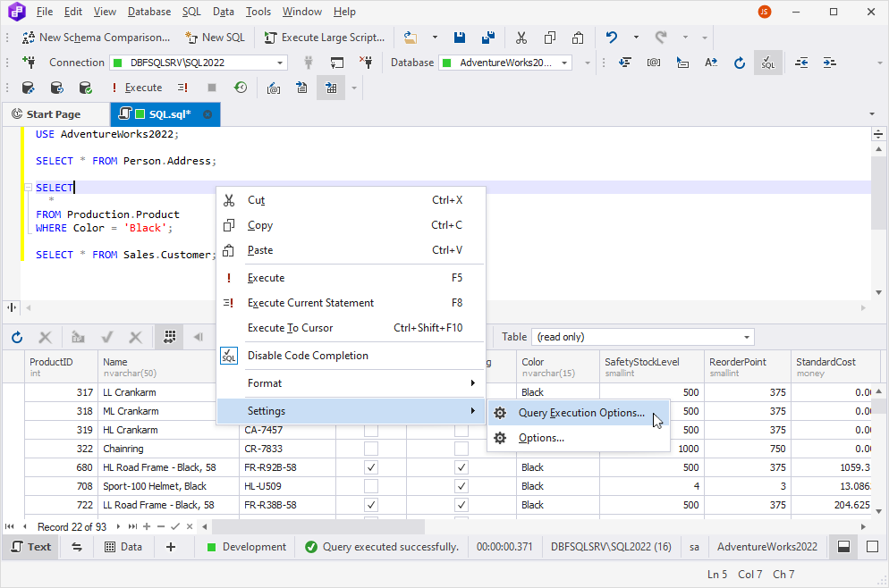
Task: Select Query Execution Options submenu item
Action: [x=579, y=413]
